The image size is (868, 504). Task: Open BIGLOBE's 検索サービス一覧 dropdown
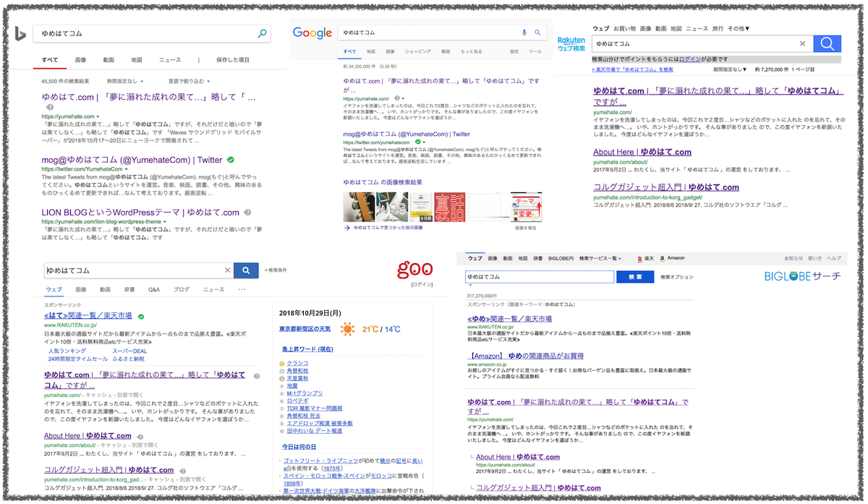click(600, 258)
